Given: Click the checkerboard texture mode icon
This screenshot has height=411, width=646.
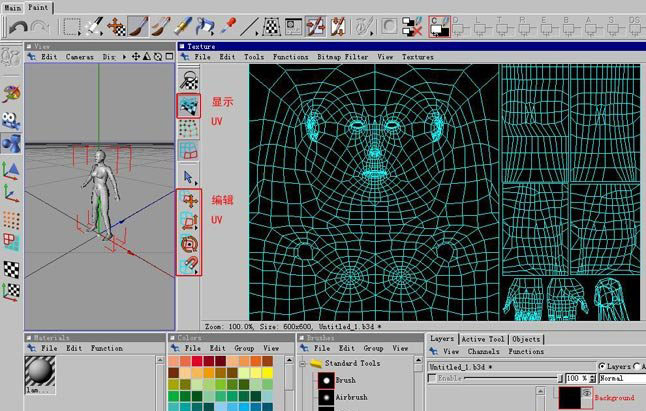Looking at the screenshot, I should pos(11,270).
